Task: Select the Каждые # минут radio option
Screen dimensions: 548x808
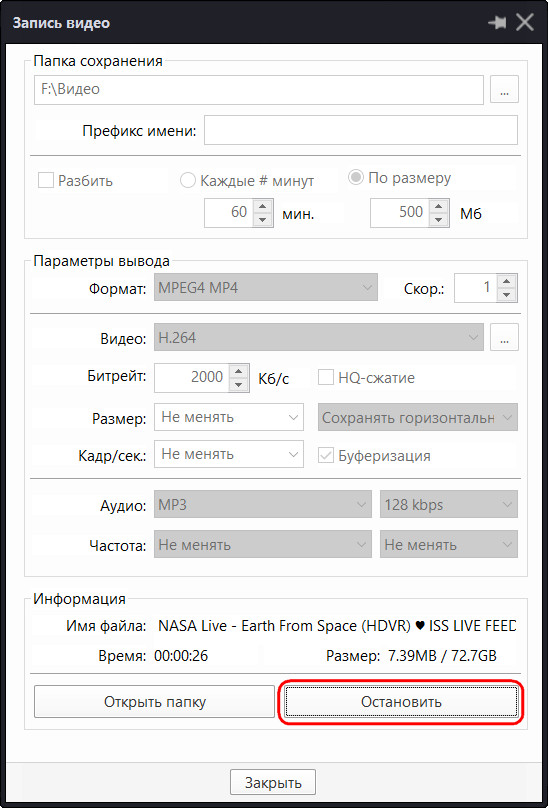Action: [x=188, y=181]
